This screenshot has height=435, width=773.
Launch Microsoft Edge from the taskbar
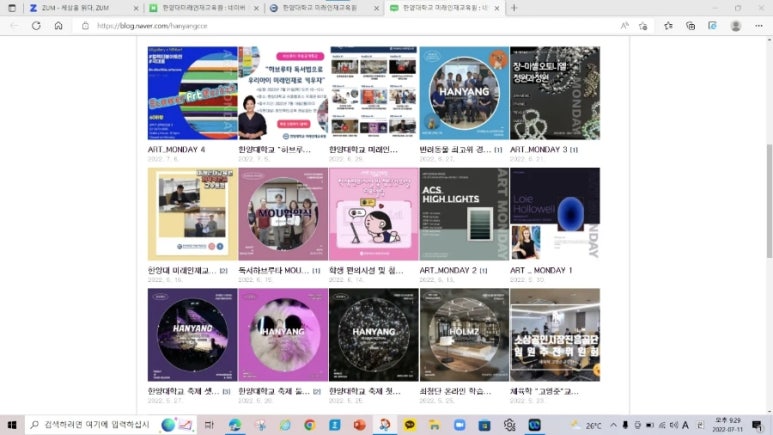point(235,425)
